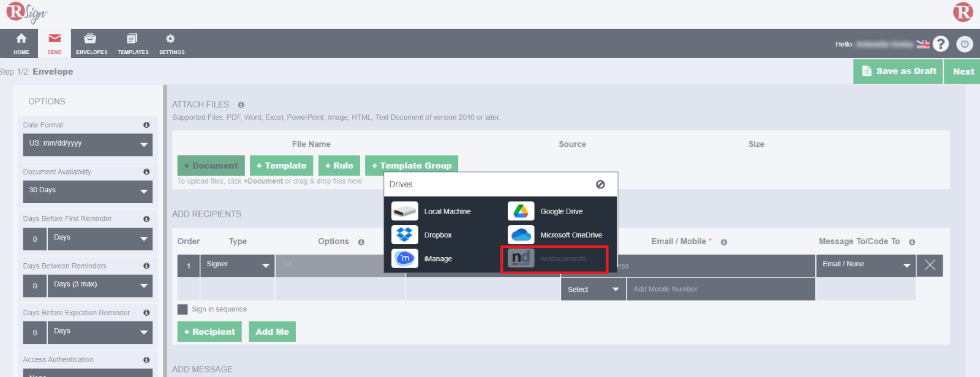Go to the Envelopes tab
This screenshot has width=980, height=377.
point(91,43)
